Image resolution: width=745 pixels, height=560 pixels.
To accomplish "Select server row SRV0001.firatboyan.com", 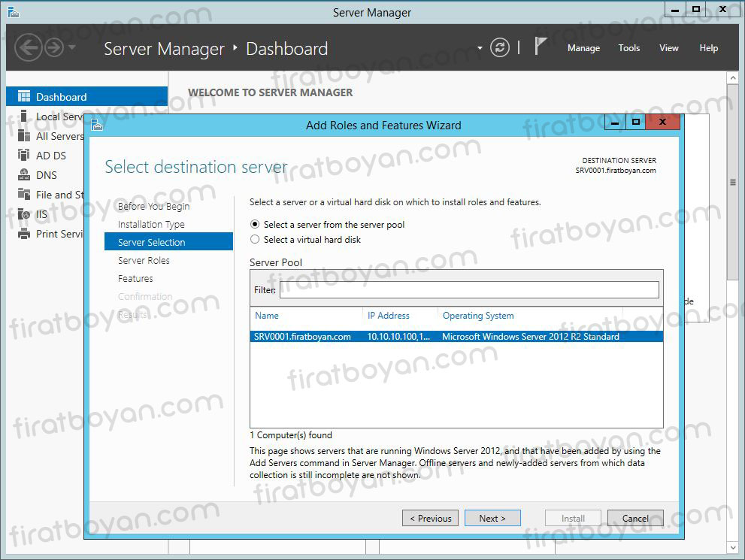I will coord(456,336).
